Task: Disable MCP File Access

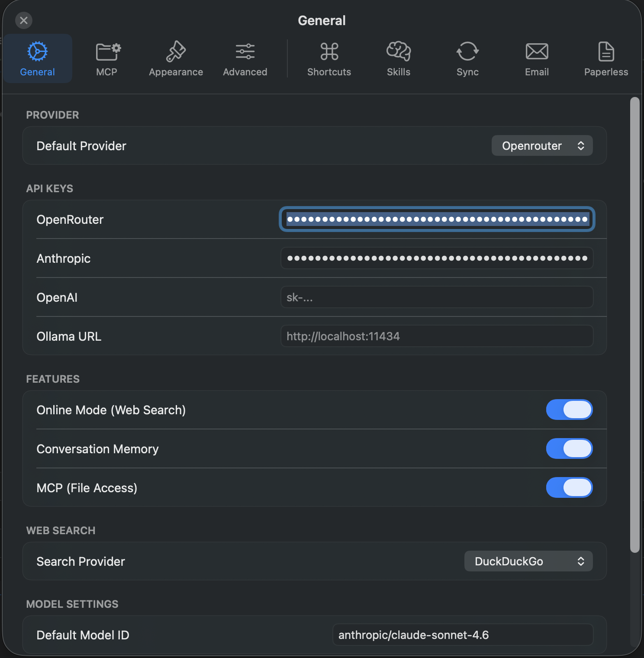Action: tap(569, 487)
